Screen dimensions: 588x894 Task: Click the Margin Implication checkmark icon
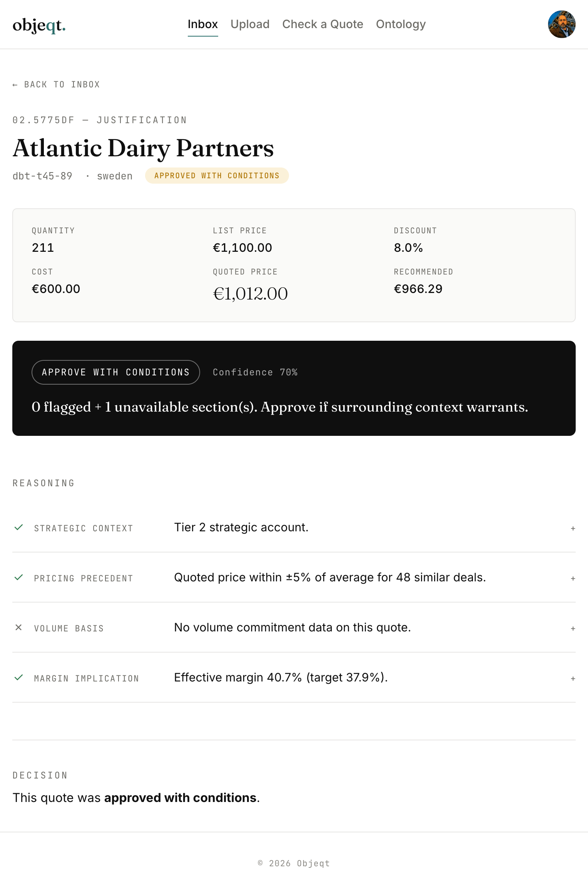[18, 678]
